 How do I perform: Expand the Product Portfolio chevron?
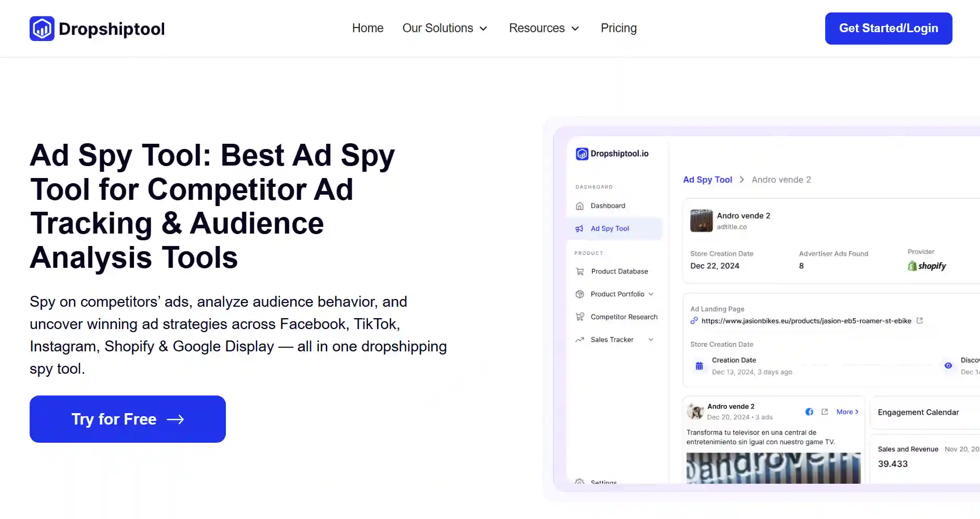(651, 294)
